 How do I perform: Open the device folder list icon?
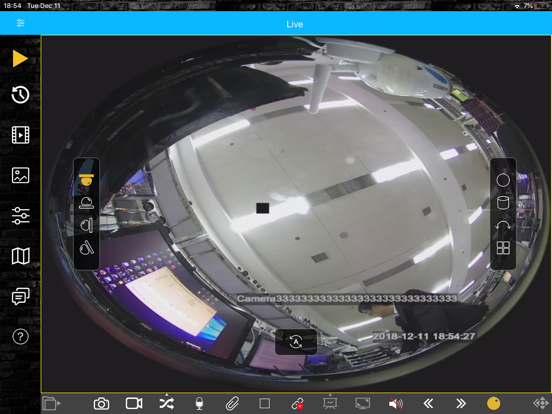coord(51,403)
